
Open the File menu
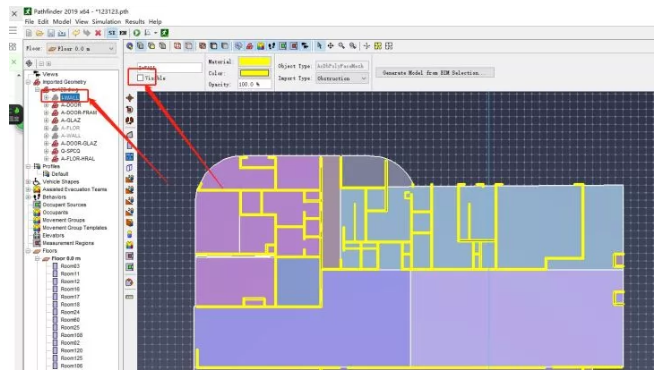[29, 21]
